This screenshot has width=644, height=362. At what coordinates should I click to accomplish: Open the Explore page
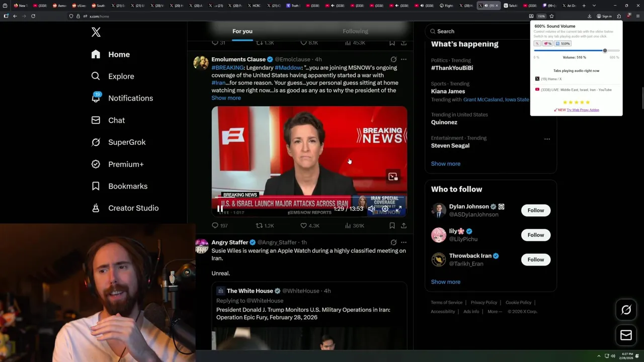113,76
